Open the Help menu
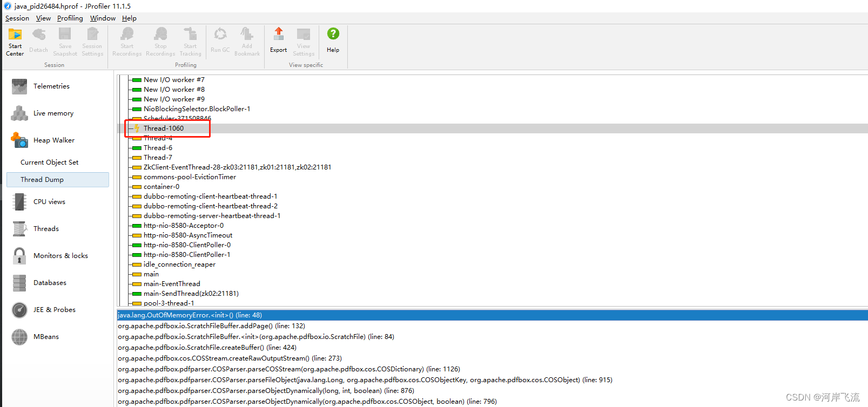This screenshot has height=407, width=868. tap(129, 18)
